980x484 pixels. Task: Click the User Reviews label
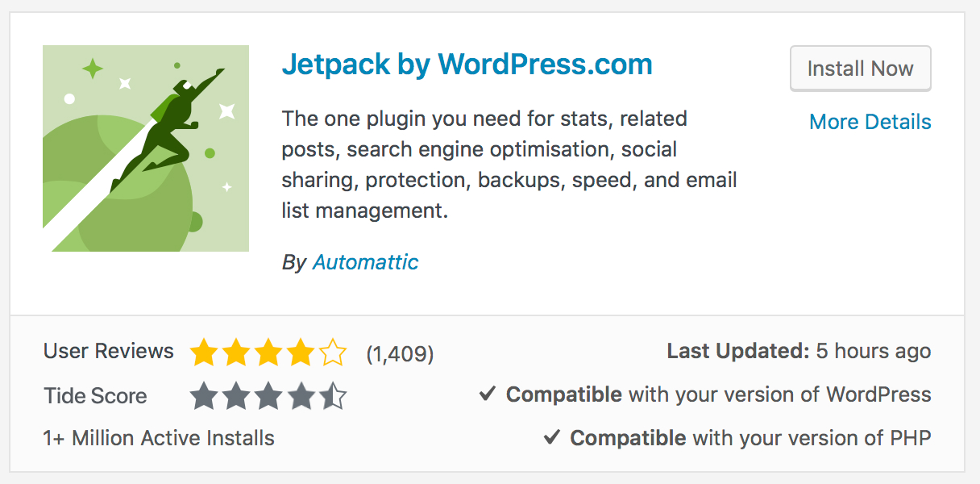[109, 352]
